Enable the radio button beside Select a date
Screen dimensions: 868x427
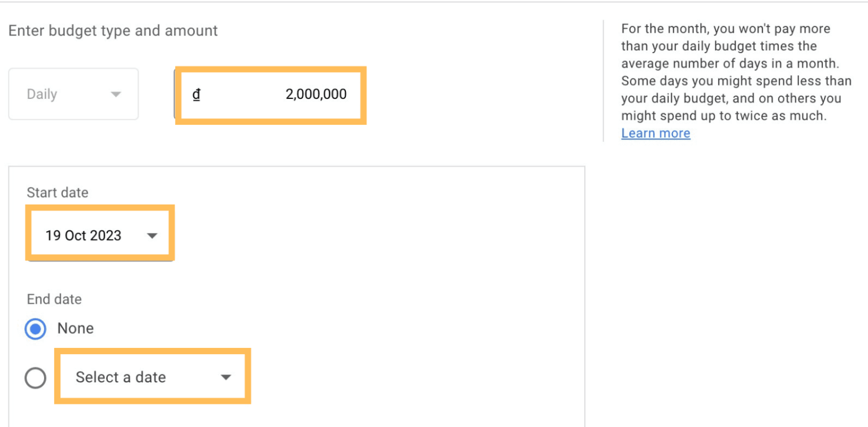36,378
